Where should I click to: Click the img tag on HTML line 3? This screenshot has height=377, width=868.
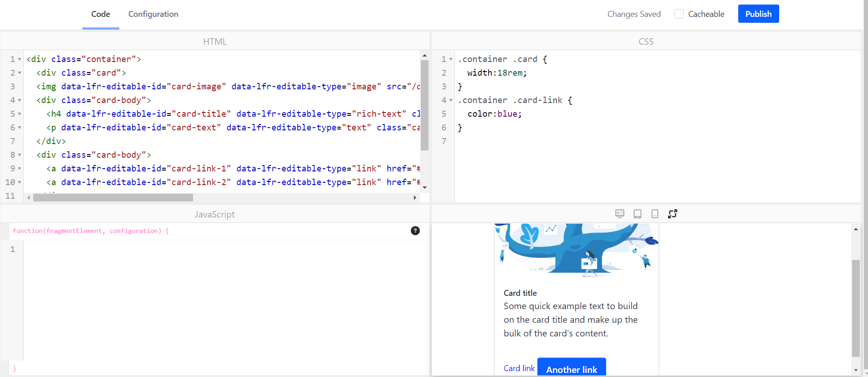click(228, 87)
